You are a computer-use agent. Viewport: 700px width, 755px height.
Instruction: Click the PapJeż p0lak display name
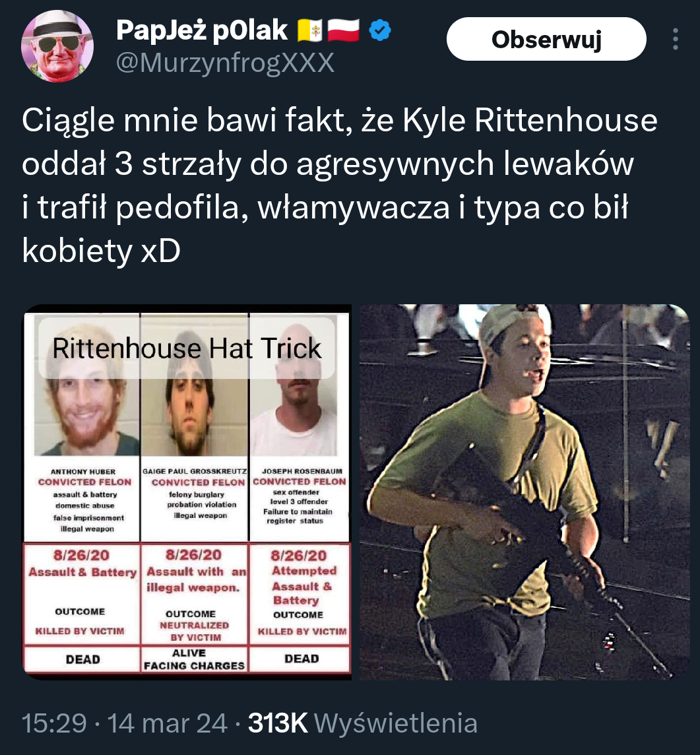click(202, 30)
